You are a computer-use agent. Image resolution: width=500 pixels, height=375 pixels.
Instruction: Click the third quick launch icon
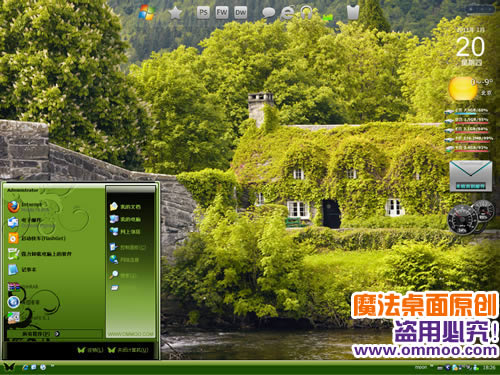click(x=43, y=367)
